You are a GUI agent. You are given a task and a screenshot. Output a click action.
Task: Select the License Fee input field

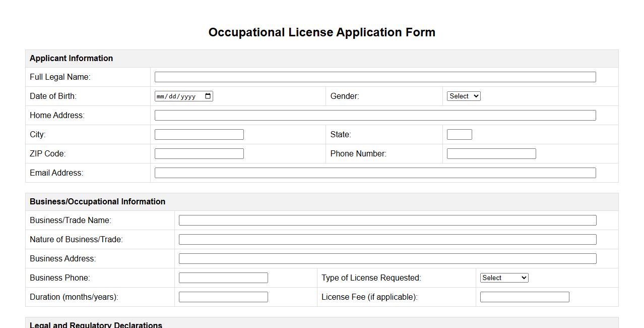[524, 297]
